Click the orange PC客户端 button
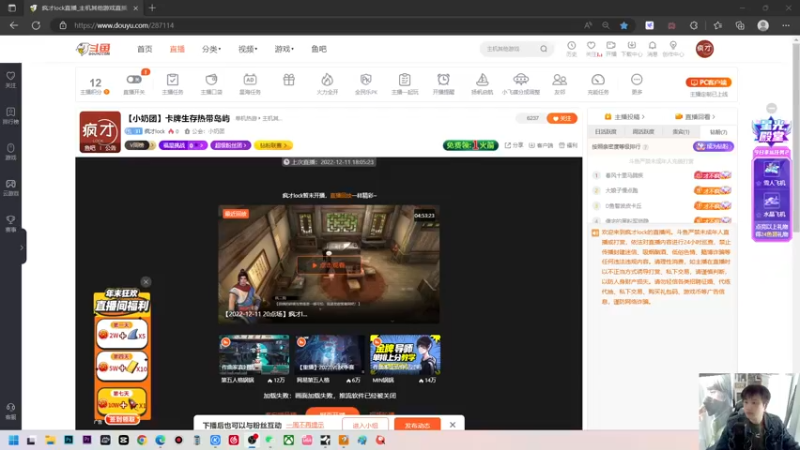 [x=709, y=82]
